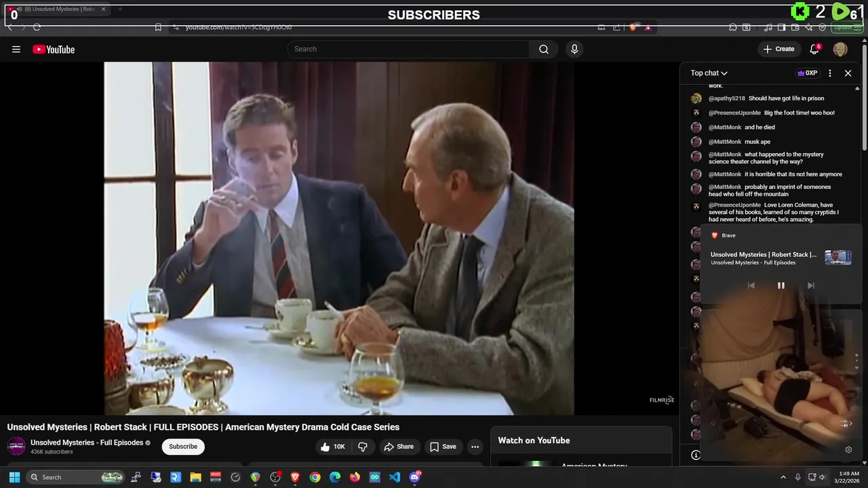Click the Unsolved Mysteries channel avatar
The width and height of the screenshot is (868, 488).
[16, 446]
